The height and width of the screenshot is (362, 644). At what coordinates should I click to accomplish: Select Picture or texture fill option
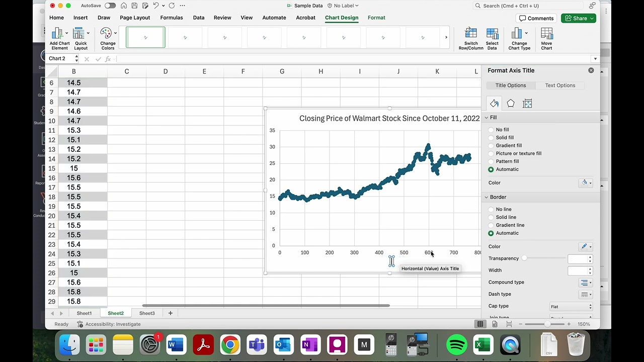pyautogui.click(x=491, y=153)
